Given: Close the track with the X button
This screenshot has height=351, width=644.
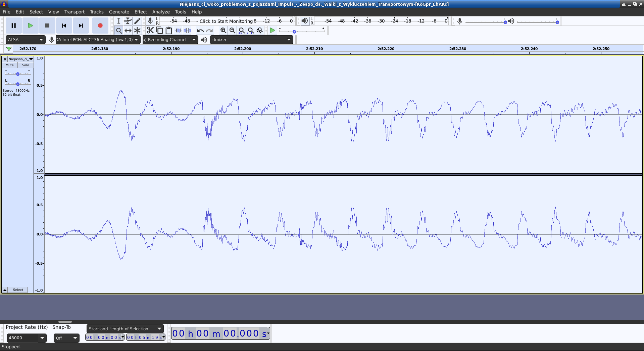Looking at the screenshot, I should coord(5,59).
